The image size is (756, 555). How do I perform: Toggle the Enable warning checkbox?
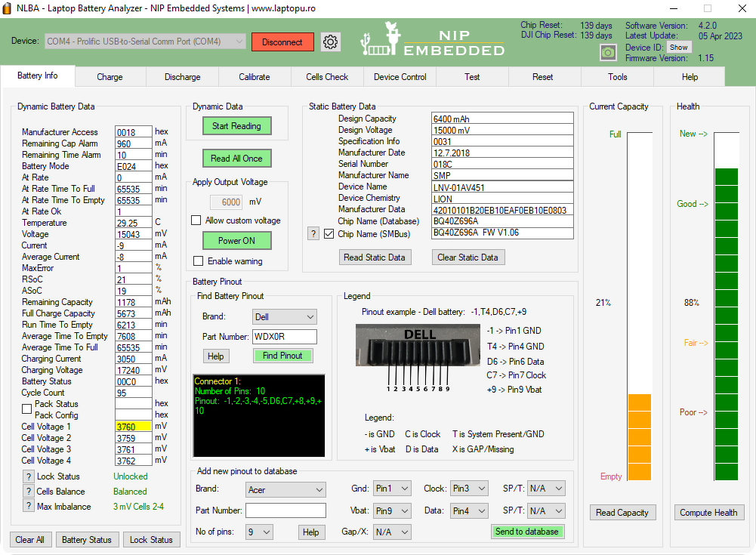[x=198, y=261]
